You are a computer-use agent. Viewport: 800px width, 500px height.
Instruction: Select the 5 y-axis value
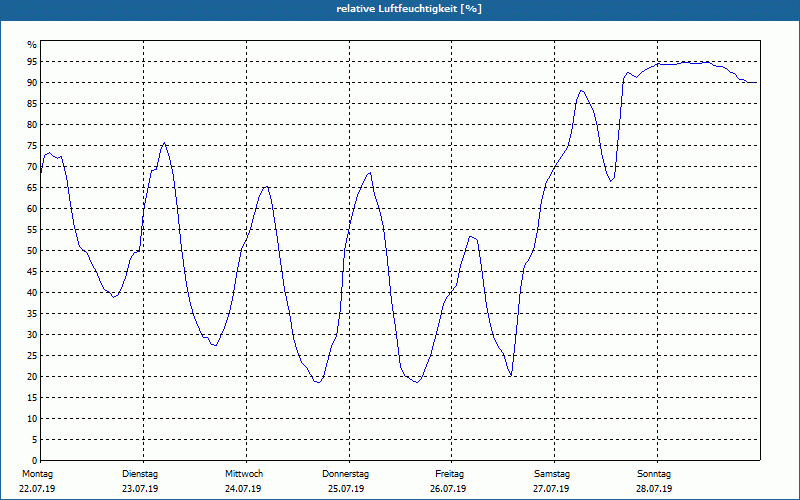pos(34,440)
